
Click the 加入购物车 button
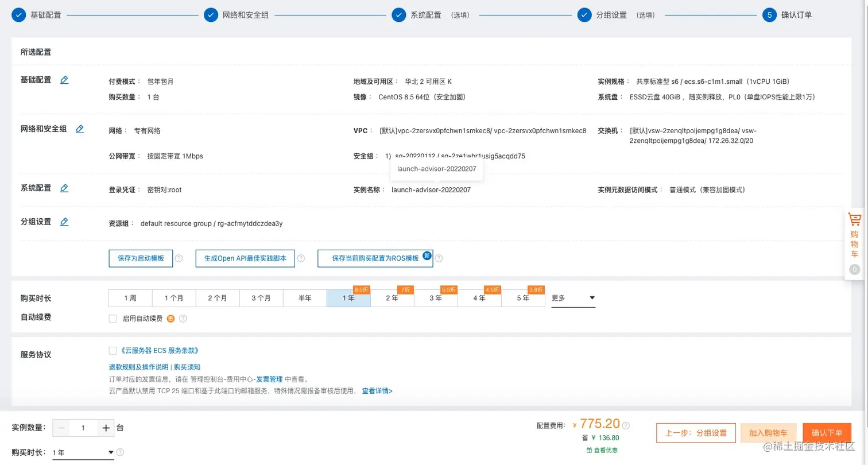click(x=769, y=433)
